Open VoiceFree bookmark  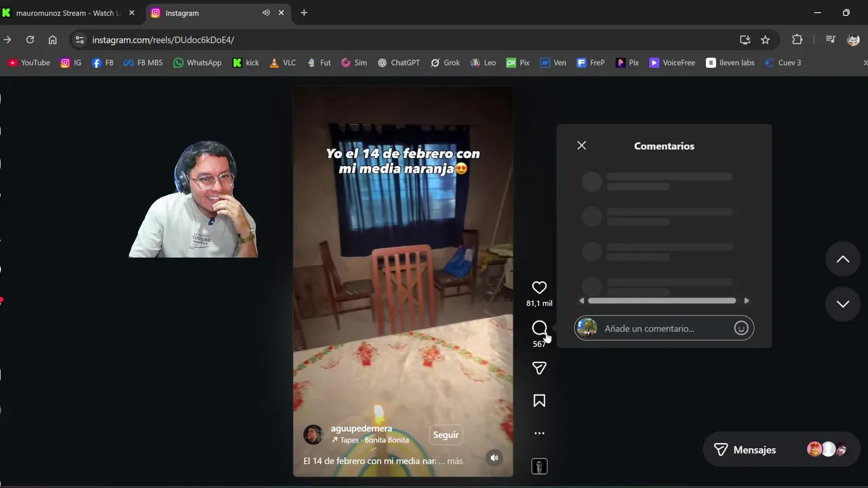click(672, 62)
